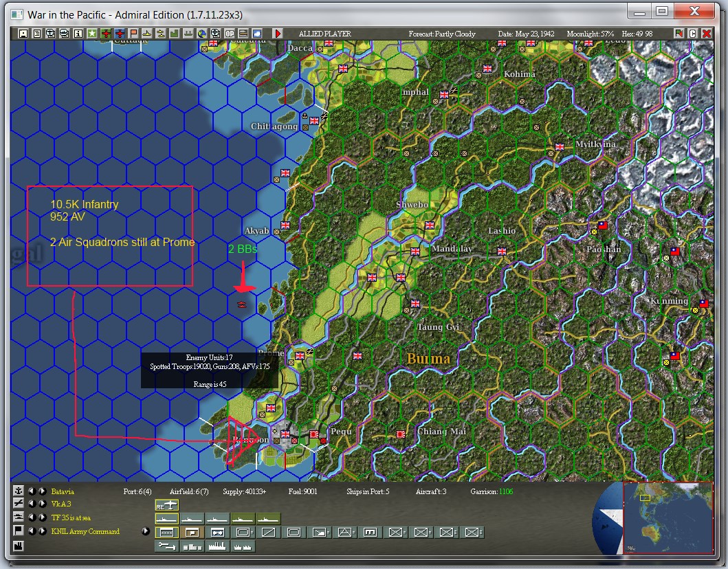This screenshot has height=569, width=728.
Task: Go to previous task force before TF 35
Action: 32,517
